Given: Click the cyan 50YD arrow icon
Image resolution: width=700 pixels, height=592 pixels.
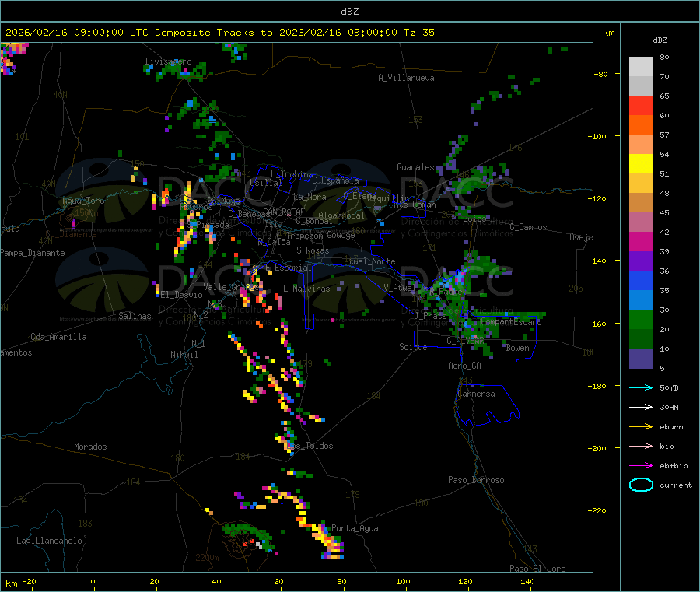Looking at the screenshot, I should coord(641,387).
